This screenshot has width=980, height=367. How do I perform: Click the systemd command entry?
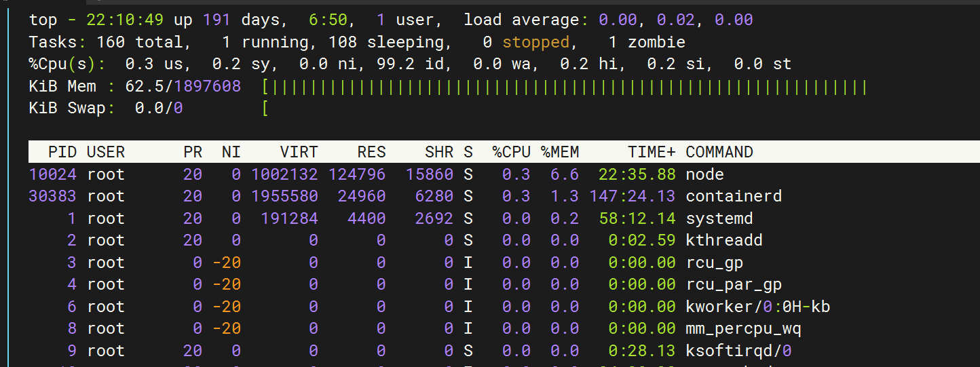(719, 218)
